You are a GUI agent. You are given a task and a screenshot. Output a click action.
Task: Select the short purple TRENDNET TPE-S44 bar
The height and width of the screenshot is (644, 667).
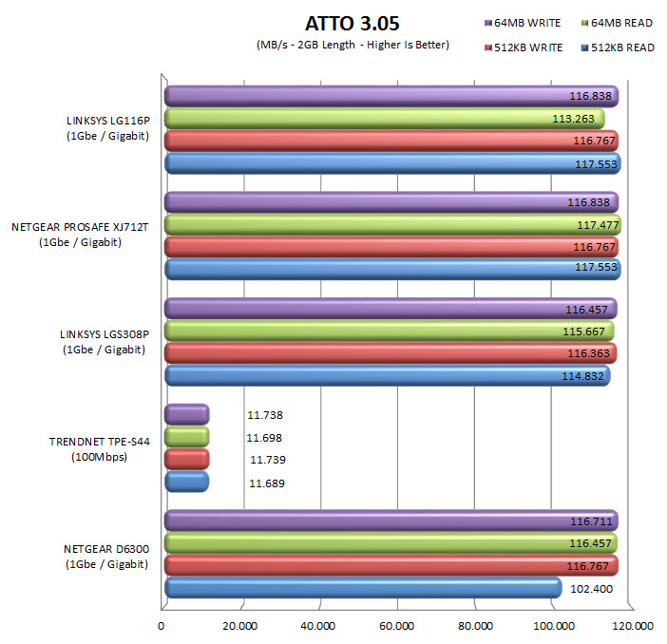click(187, 415)
